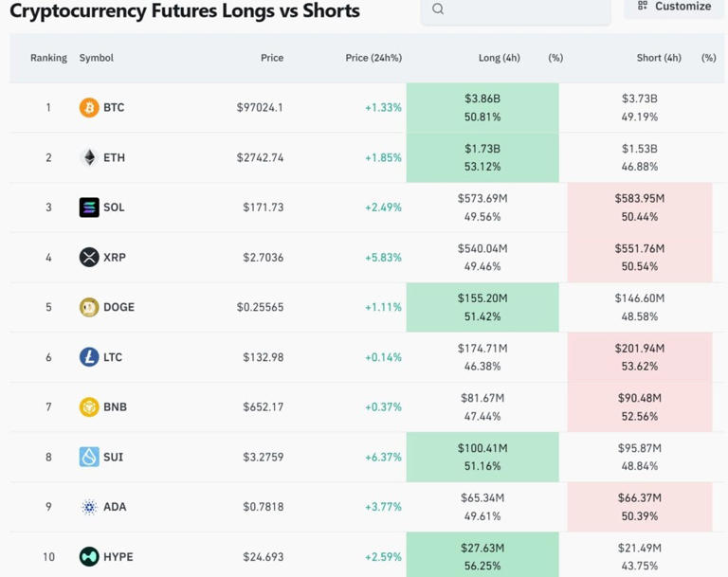
Task: Select XRP price $2.7036
Action: (x=264, y=258)
